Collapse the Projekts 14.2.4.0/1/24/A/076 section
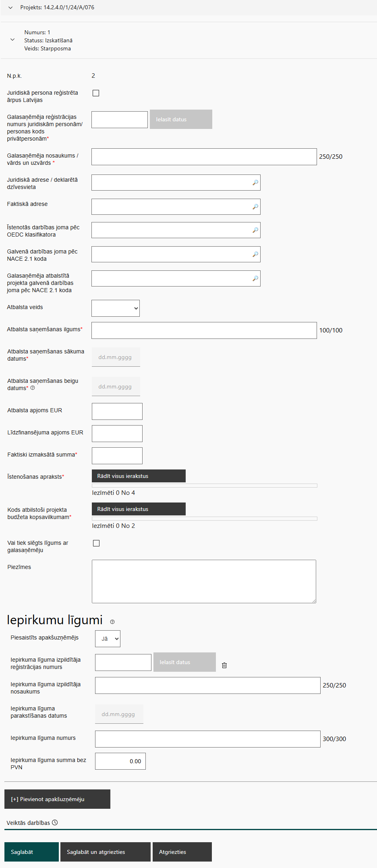The width and height of the screenshot is (377, 868). click(10, 8)
